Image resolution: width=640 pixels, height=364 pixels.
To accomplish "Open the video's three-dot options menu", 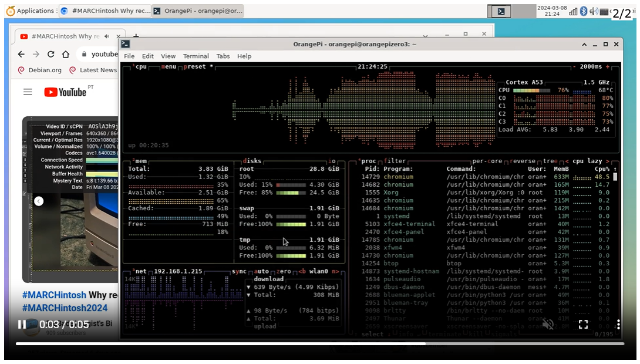I will tap(618, 324).
